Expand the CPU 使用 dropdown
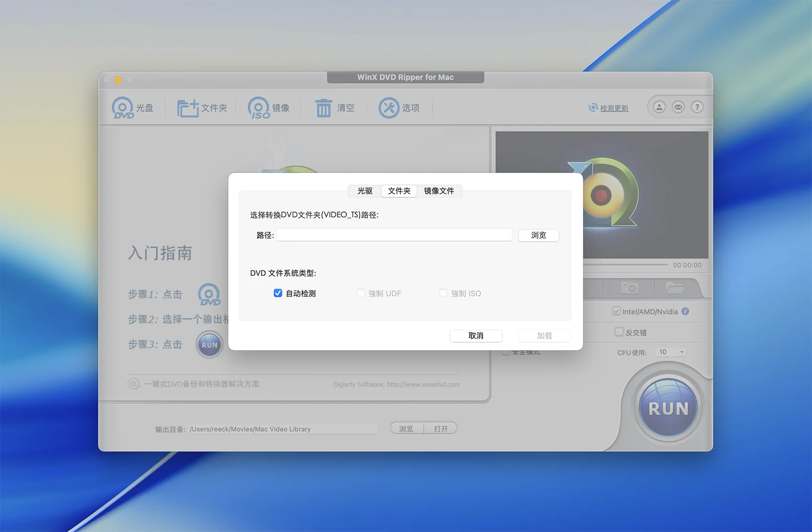812x532 pixels. [672, 352]
